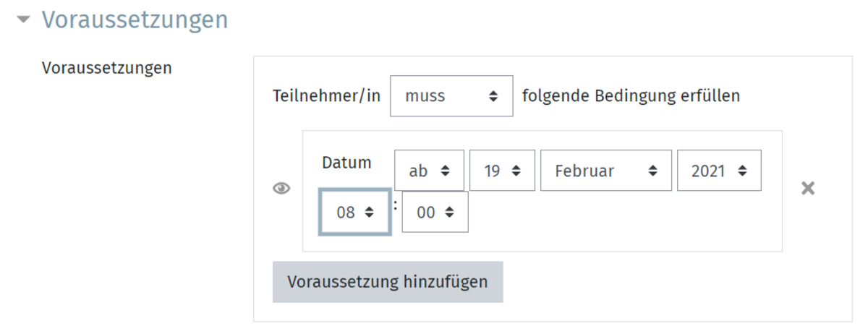Open the day dropdown showing 19
Viewport: 868px width, 334px height.
coord(502,171)
